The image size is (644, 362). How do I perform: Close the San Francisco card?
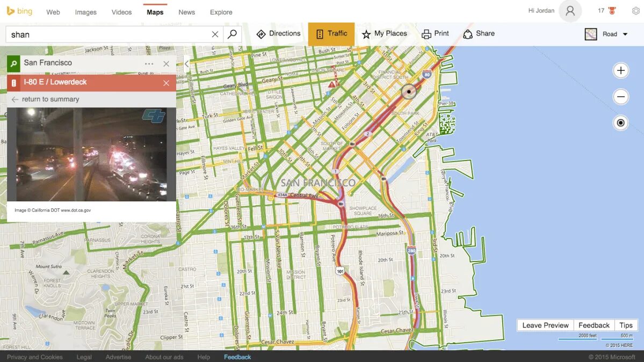pyautogui.click(x=166, y=64)
